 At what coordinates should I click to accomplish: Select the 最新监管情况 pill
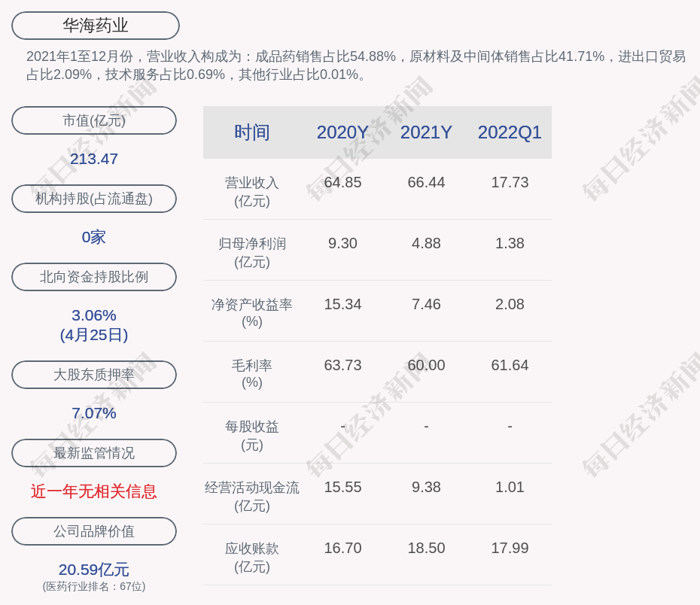coord(94,453)
